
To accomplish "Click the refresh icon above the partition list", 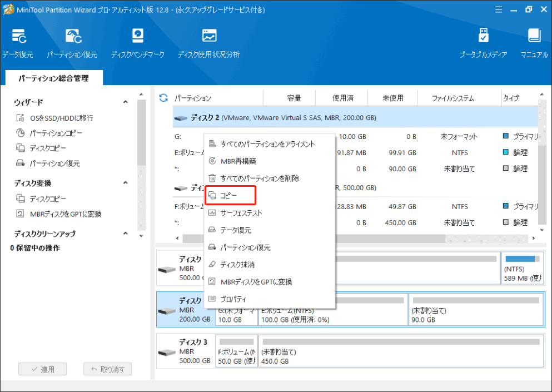I will point(163,97).
